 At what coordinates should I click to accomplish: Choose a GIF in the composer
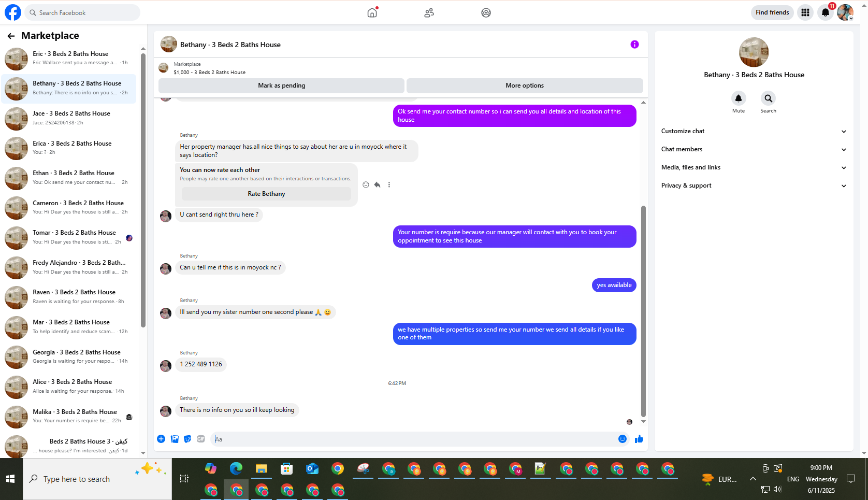(201, 439)
